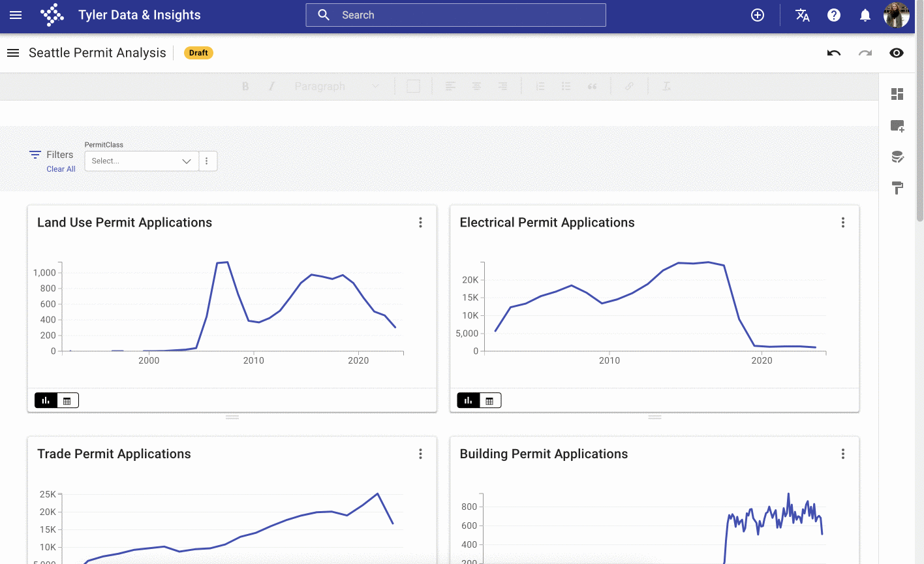Viewport: 924px width, 564px height.
Task: Switch Land Use card to chart view
Action: coord(46,400)
